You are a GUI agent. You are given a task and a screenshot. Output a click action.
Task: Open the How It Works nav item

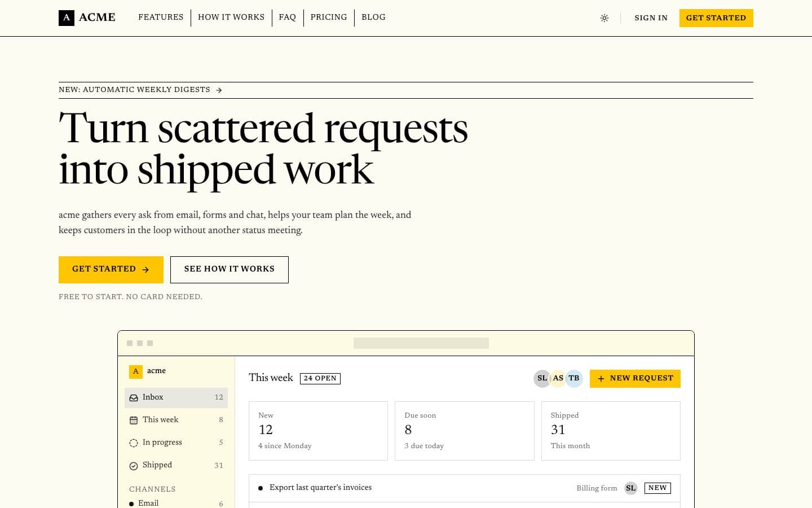pos(231,17)
